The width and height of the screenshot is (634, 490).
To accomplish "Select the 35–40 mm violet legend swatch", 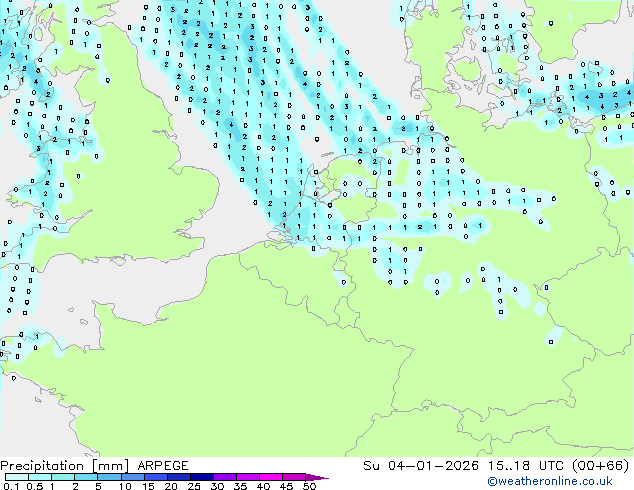I will click(x=247, y=477).
